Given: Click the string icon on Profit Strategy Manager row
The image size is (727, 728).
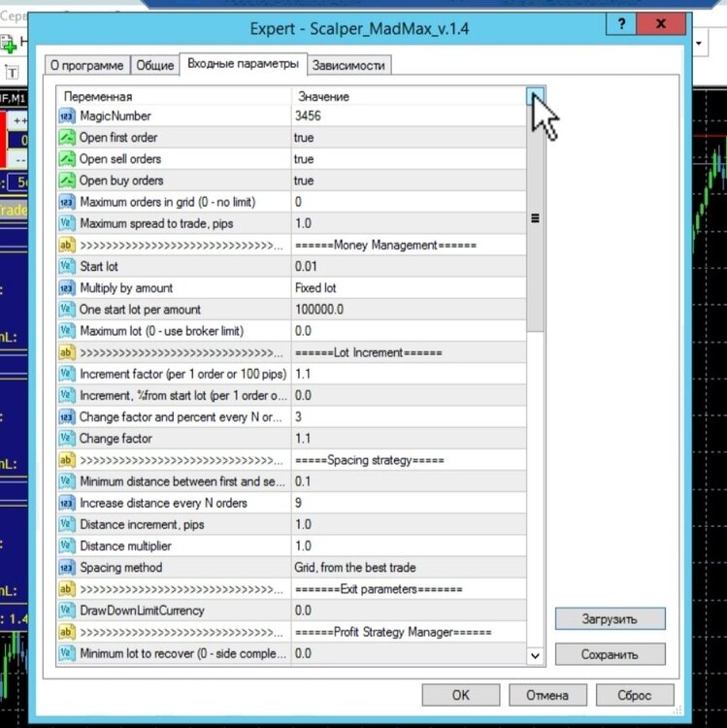Looking at the screenshot, I should [66, 632].
